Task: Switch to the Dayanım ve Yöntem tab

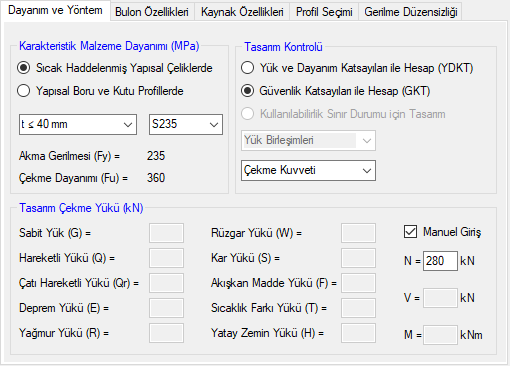Action: tap(55, 11)
